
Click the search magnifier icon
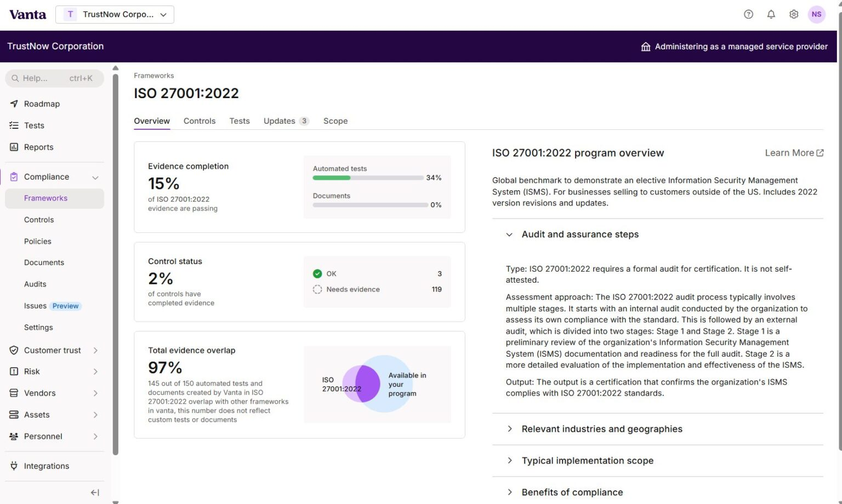coord(15,78)
